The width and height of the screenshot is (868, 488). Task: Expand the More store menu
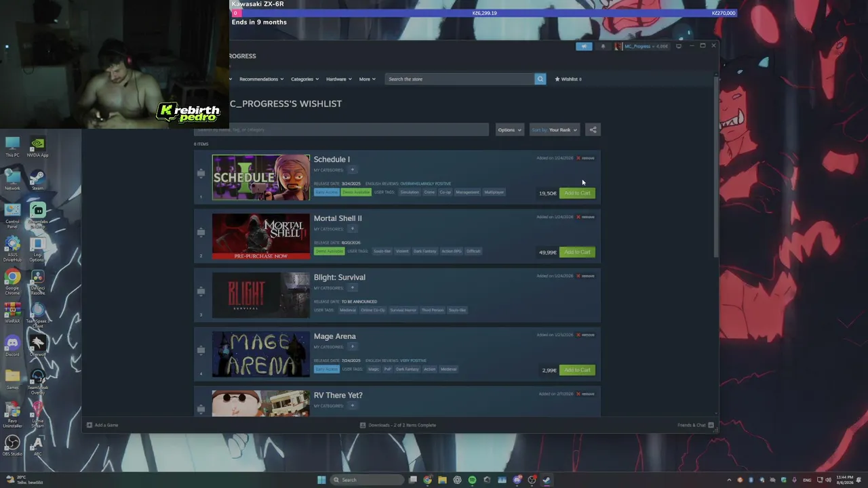click(367, 79)
